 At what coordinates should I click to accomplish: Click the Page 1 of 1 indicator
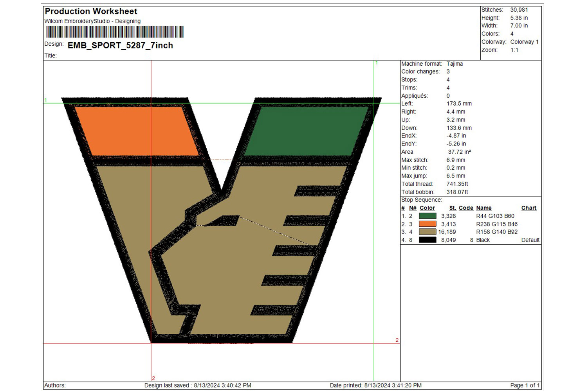[x=525, y=386]
